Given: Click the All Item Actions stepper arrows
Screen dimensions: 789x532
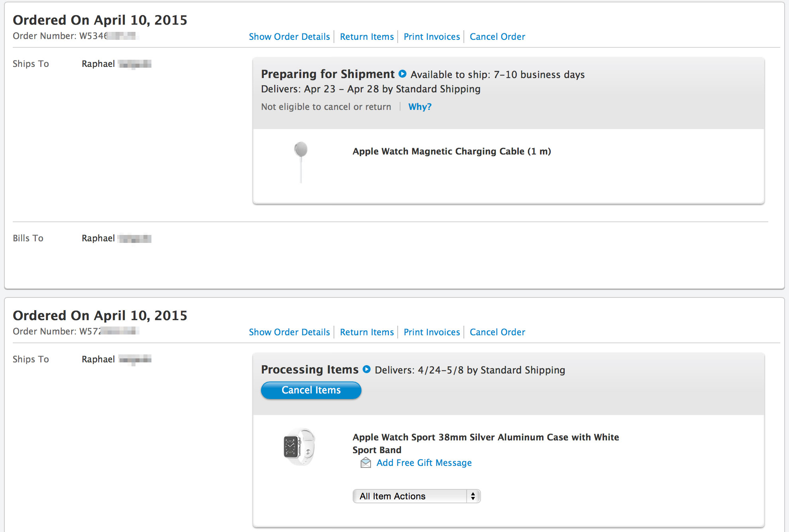Looking at the screenshot, I should (473, 496).
